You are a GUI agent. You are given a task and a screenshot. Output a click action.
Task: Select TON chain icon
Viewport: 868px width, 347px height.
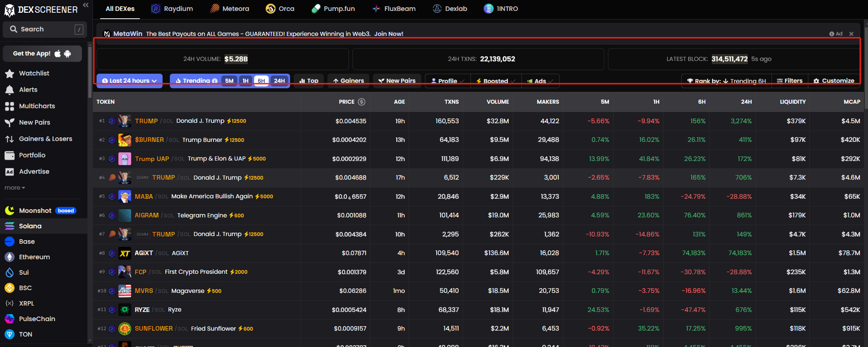coord(10,334)
